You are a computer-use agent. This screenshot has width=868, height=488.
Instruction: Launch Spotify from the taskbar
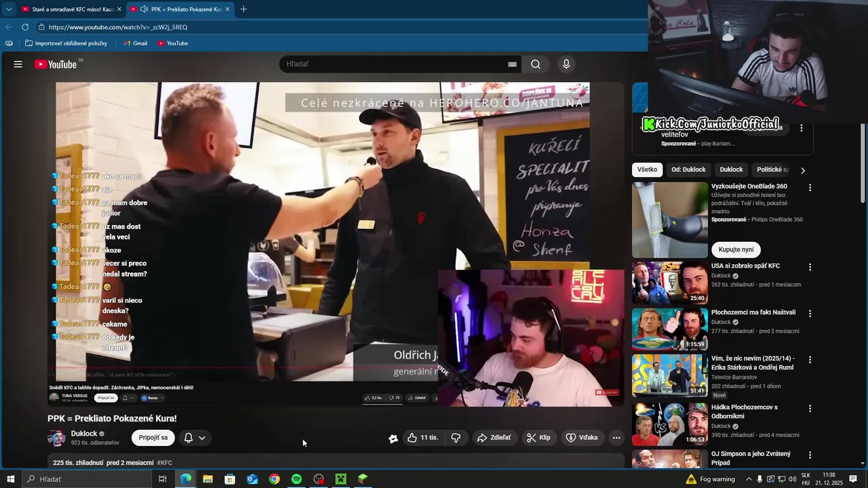pyautogui.click(x=296, y=479)
